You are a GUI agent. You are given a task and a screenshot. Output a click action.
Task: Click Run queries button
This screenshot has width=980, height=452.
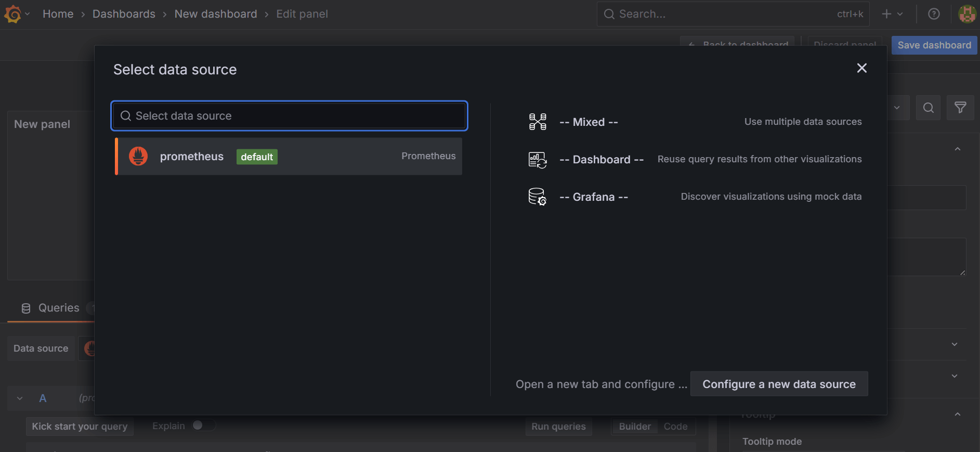tap(558, 427)
